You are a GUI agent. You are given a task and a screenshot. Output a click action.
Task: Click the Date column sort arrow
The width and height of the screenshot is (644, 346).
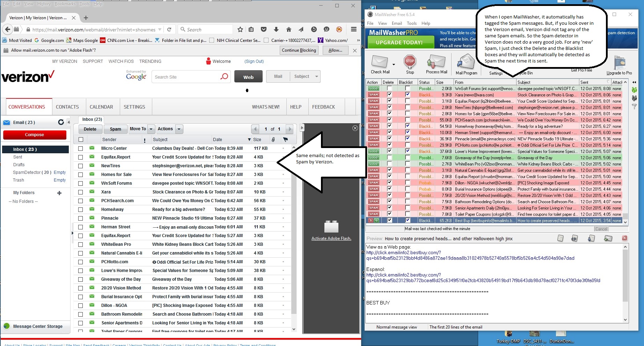coord(249,140)
